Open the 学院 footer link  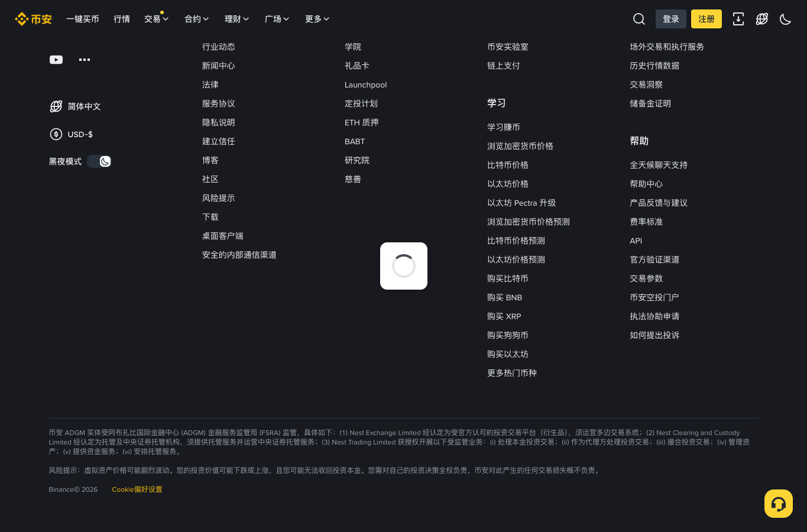pos(353,47)
